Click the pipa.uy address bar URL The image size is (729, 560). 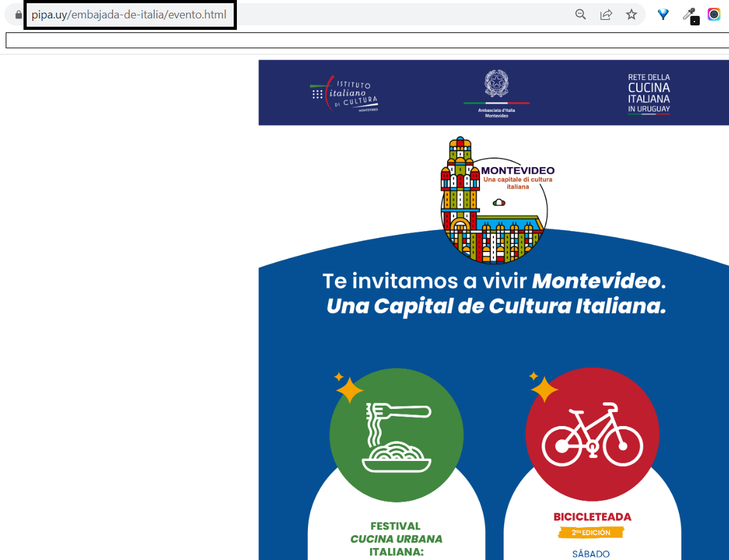click(129, 15)
